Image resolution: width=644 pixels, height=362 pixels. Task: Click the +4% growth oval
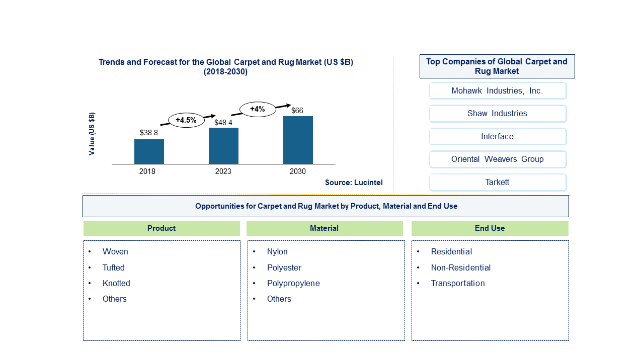(x=258, y=109)
